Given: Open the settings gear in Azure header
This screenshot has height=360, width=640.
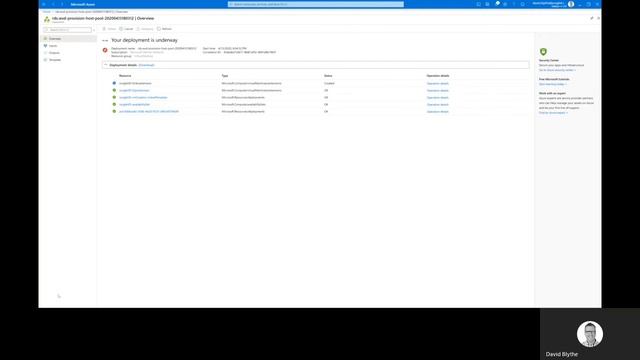Looking at the screenshot, I should point(505,4).
